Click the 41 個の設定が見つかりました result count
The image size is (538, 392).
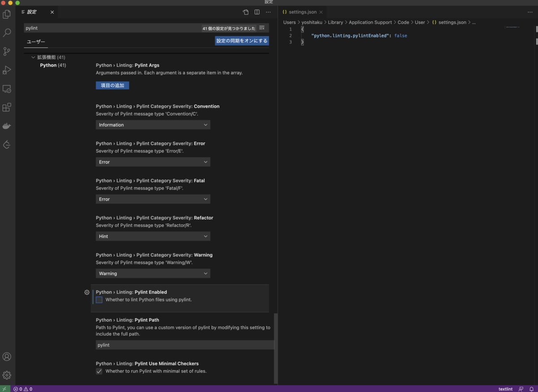229,28
